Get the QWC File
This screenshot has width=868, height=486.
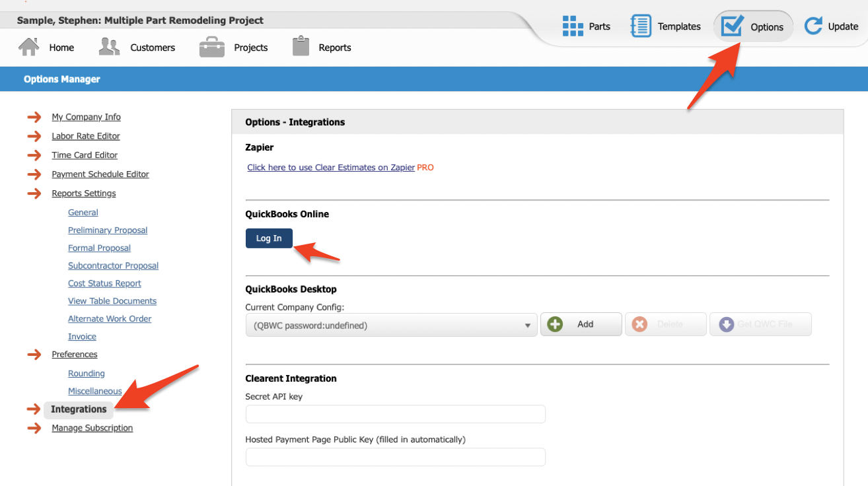[760, 324]
